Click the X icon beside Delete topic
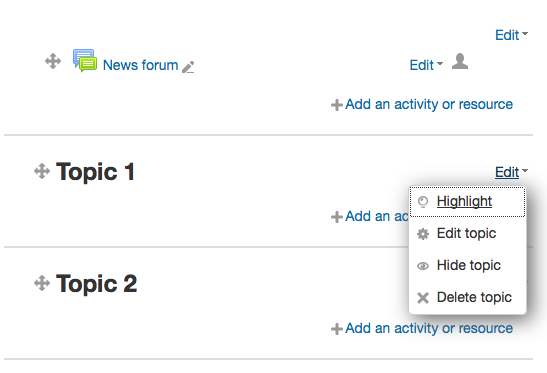Screen dimensions: 547x373 423,298
